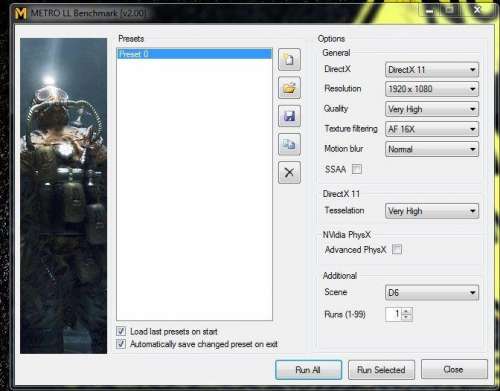Enable the SSAA checkbox
The image size is (500, 391).
pyautogui.click(x=357, y=169)
